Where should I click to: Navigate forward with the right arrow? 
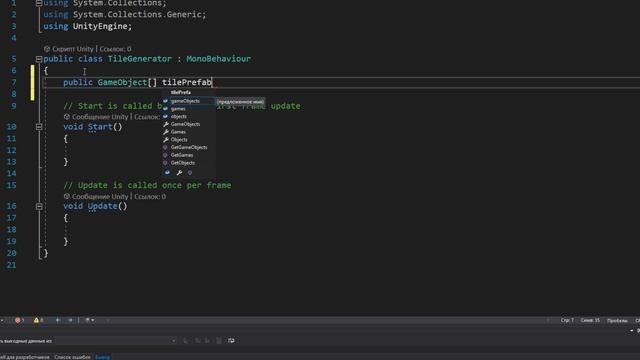pyautogui.click(x=70, y=320)
